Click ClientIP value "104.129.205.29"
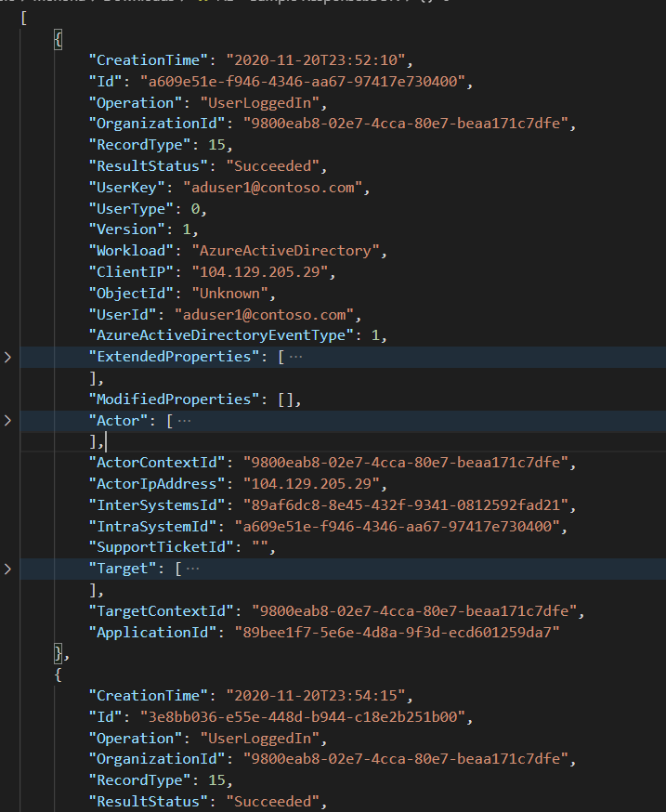Image resolution: width=666 pixels, height=812 pixels. click(x=260, y=272)
